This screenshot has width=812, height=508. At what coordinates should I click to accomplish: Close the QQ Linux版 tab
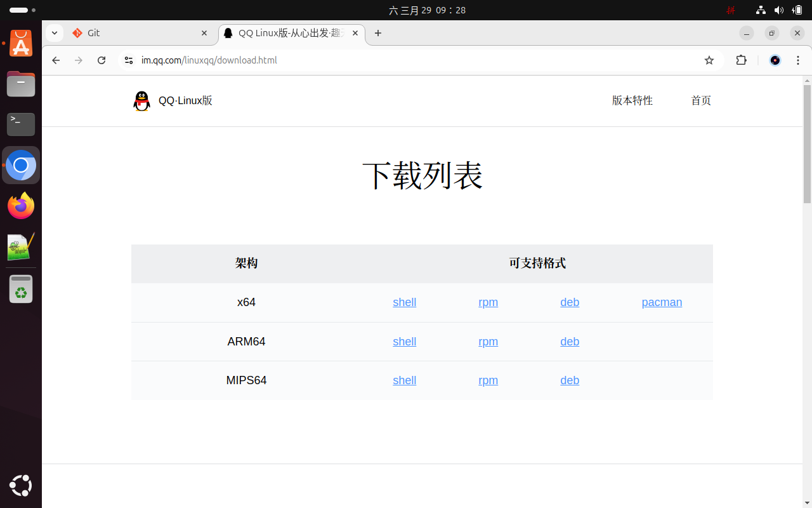pos(355,33)
